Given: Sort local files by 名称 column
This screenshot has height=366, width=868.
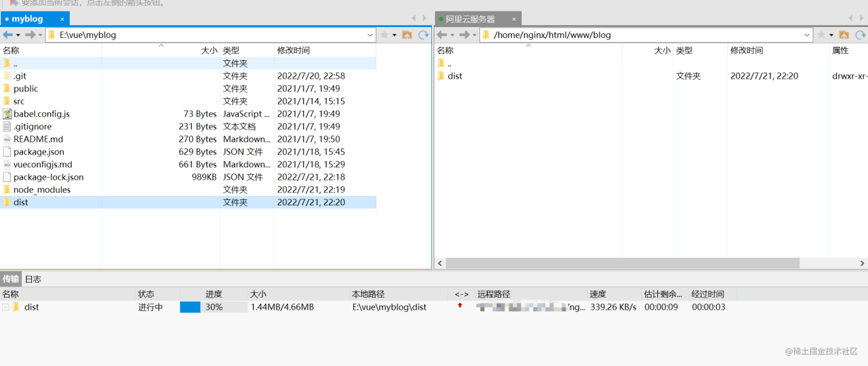Looking at the screenshot, I should 51,50.
